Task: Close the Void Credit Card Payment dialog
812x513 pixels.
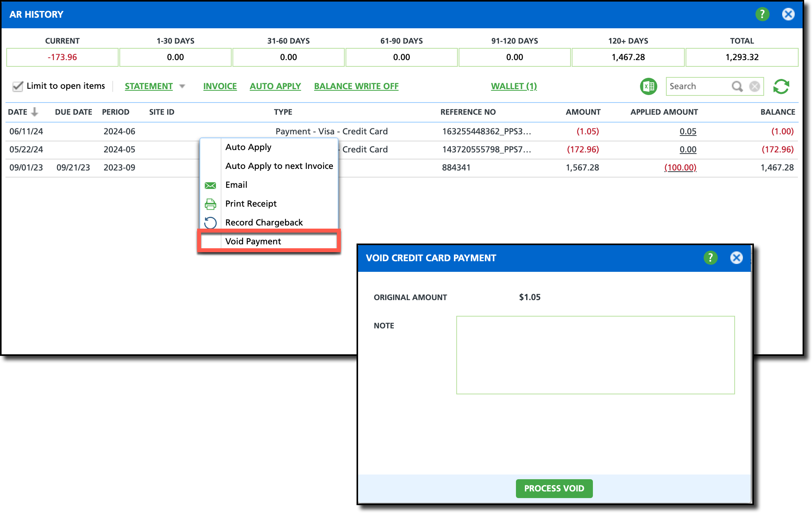Action: [x=736, y=258]
